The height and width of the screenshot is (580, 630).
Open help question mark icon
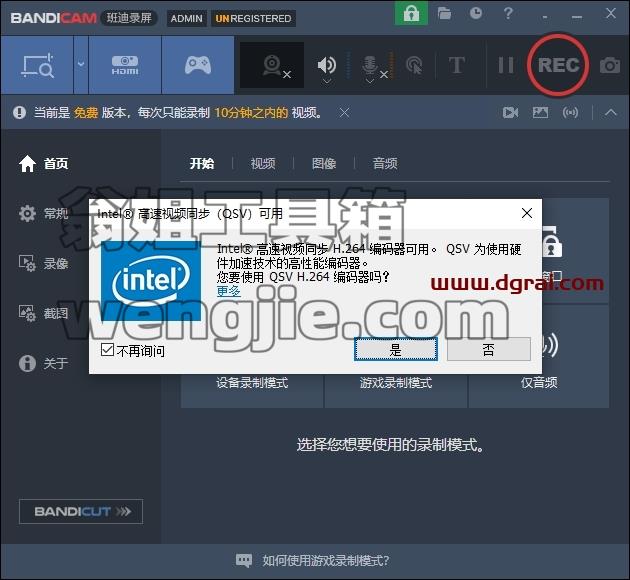click(508, 13)
